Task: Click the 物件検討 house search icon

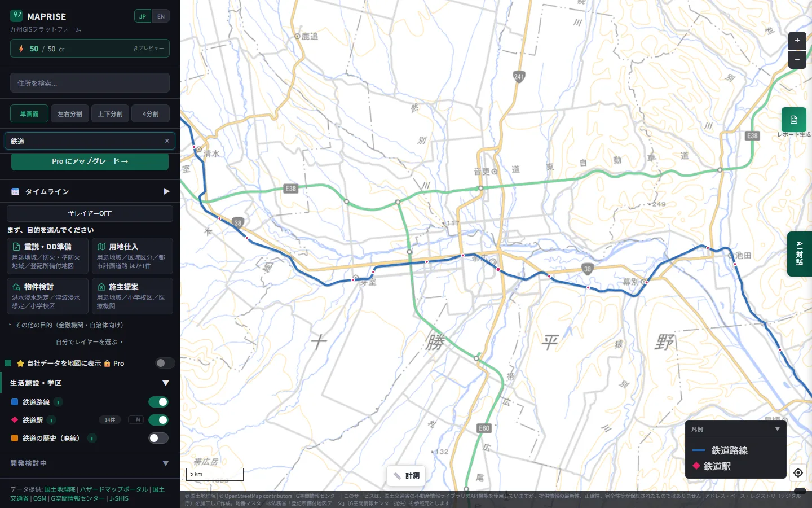Action: point(17,287)
